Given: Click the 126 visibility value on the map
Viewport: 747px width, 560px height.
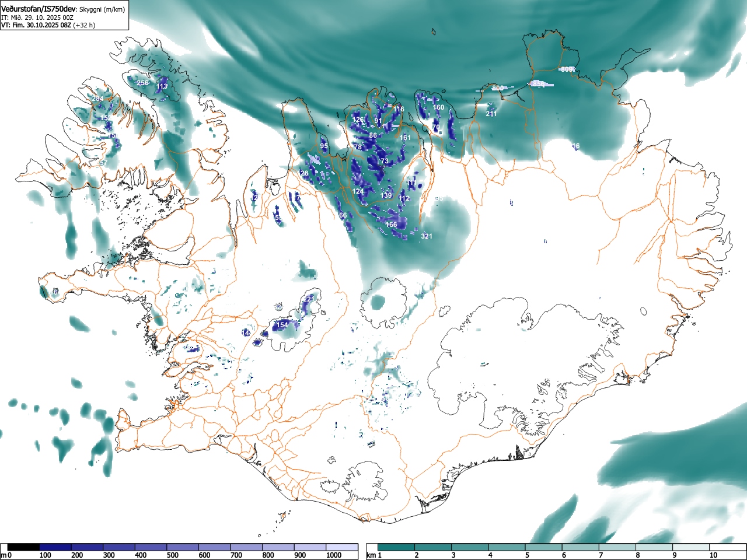Looking at the screenshot, I should click(358, 120).
